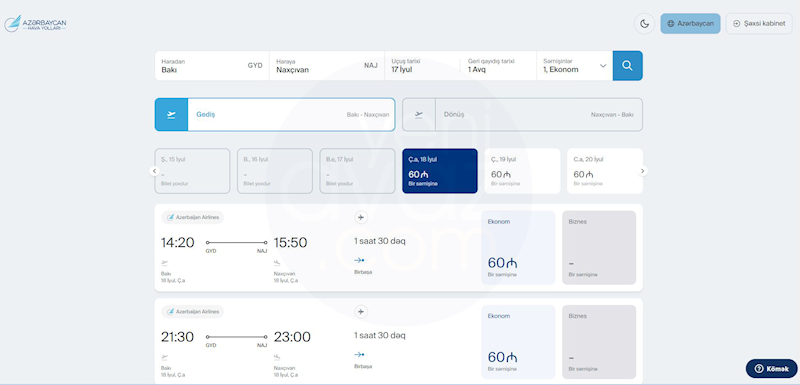The image size is (800, 385).
Task: Click the Azərbaycan Hava Yolları logo
Action: [x=35, y=23]
